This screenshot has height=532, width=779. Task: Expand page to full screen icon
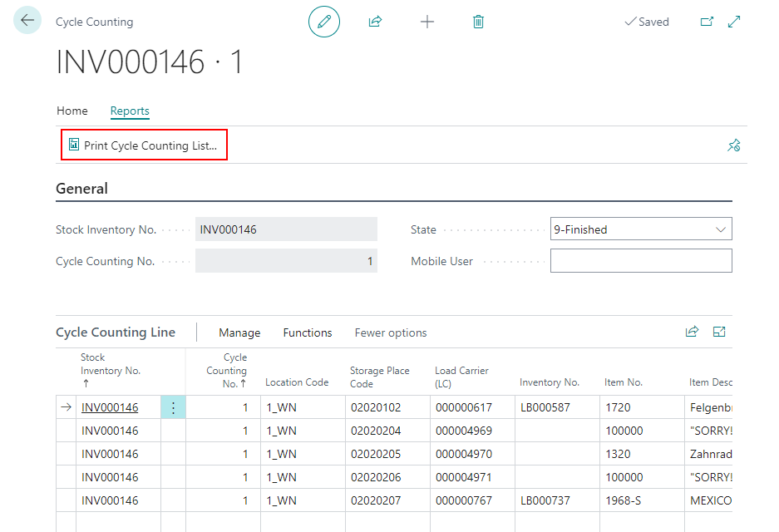[x=734, y=22]
